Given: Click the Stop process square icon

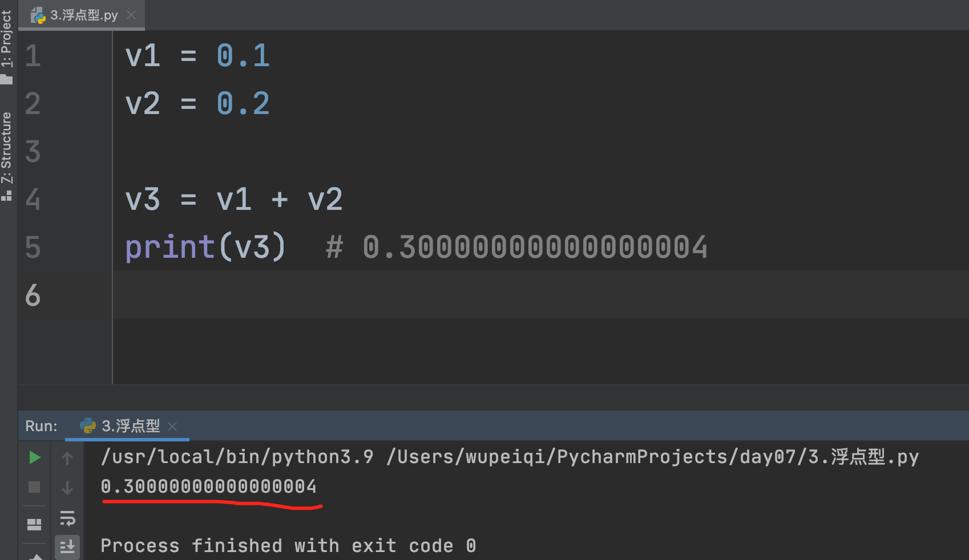Looking at the screenshot, I should click(34, 487).
